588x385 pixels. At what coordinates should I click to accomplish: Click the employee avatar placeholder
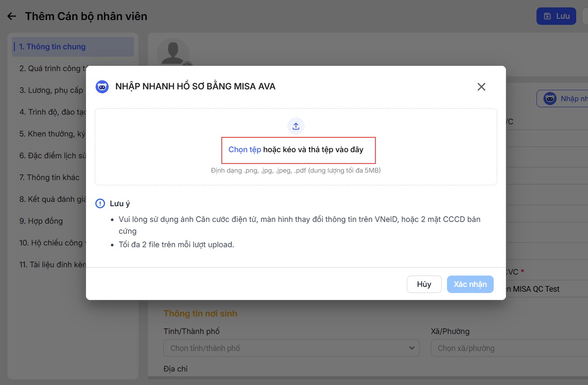[173, 54]
